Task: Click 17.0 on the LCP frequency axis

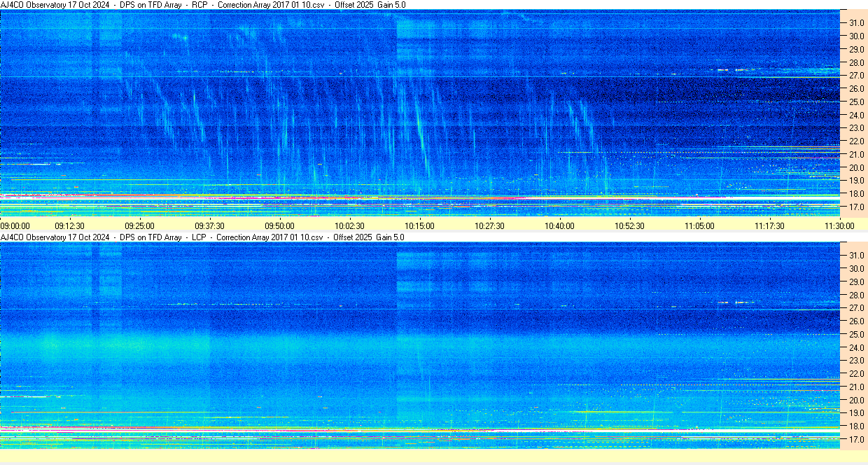Action: coord(857,440)
